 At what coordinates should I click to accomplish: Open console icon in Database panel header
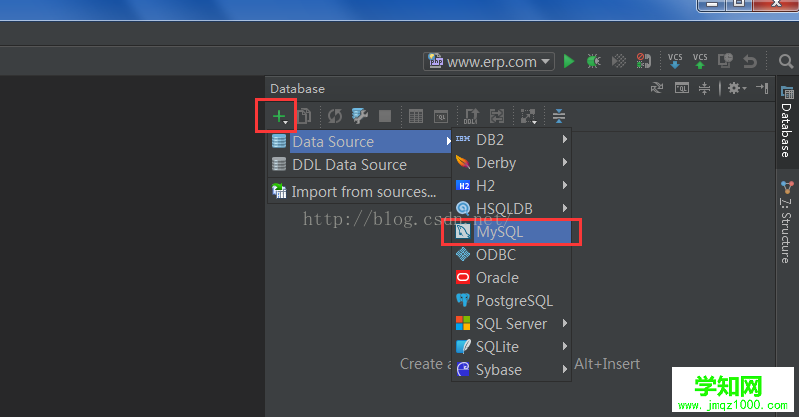click(682, 88)
